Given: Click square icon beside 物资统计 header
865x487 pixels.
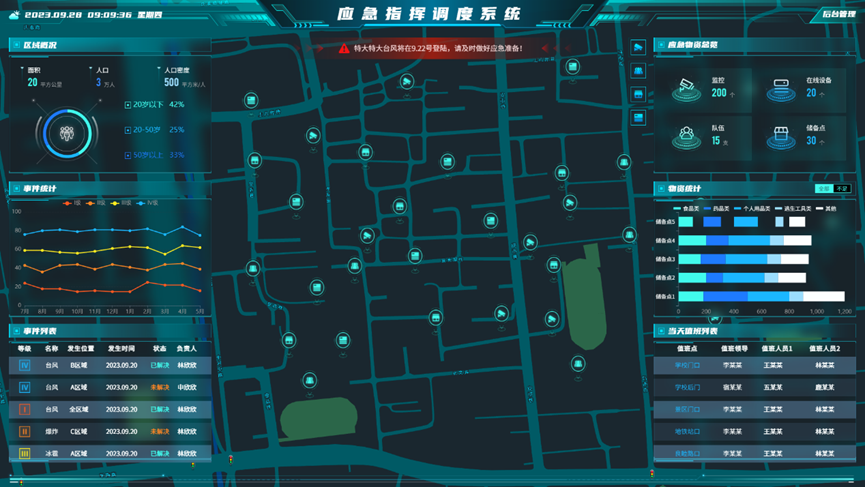Looking at the screenshot, I should (x=660, y=189).
